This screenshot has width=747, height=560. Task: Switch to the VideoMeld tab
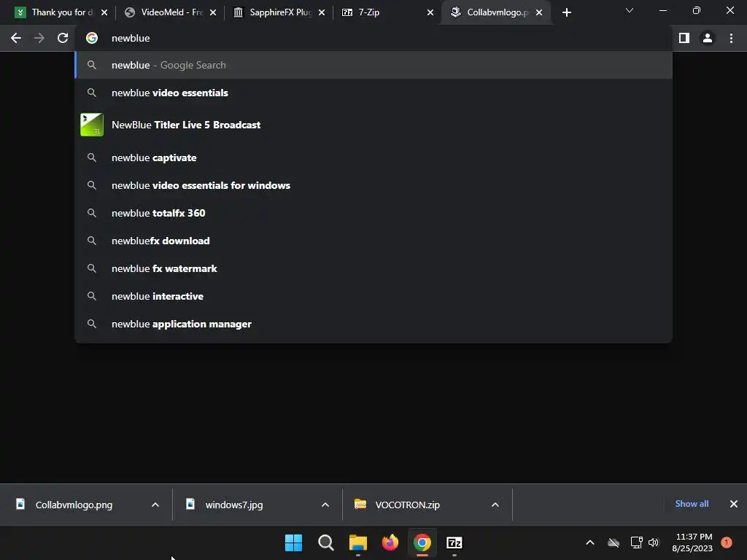coord(170,12)
